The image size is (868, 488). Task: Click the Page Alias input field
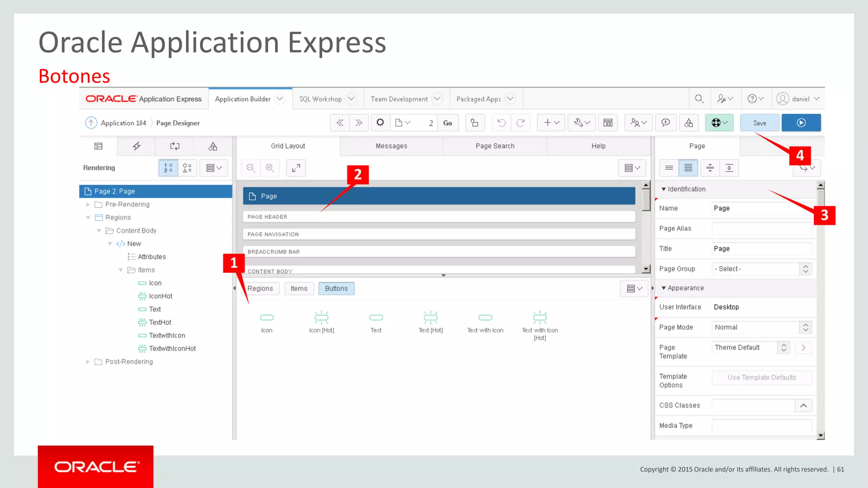point(762,228)
